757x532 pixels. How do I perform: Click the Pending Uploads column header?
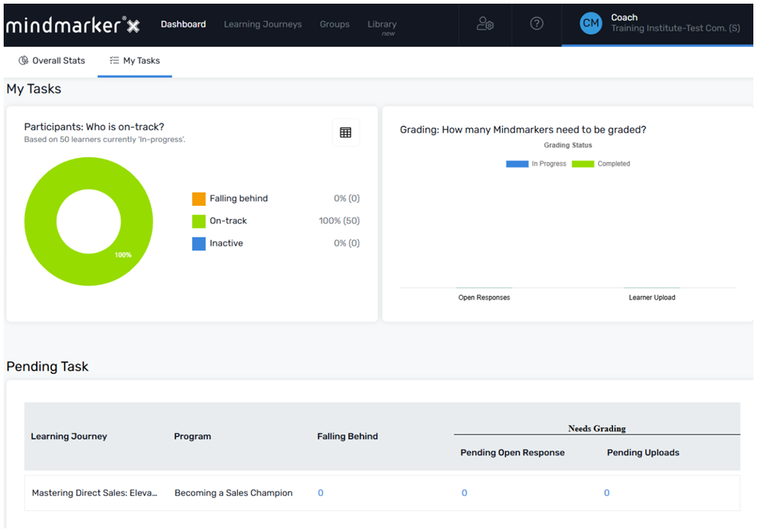pos(643,452)
